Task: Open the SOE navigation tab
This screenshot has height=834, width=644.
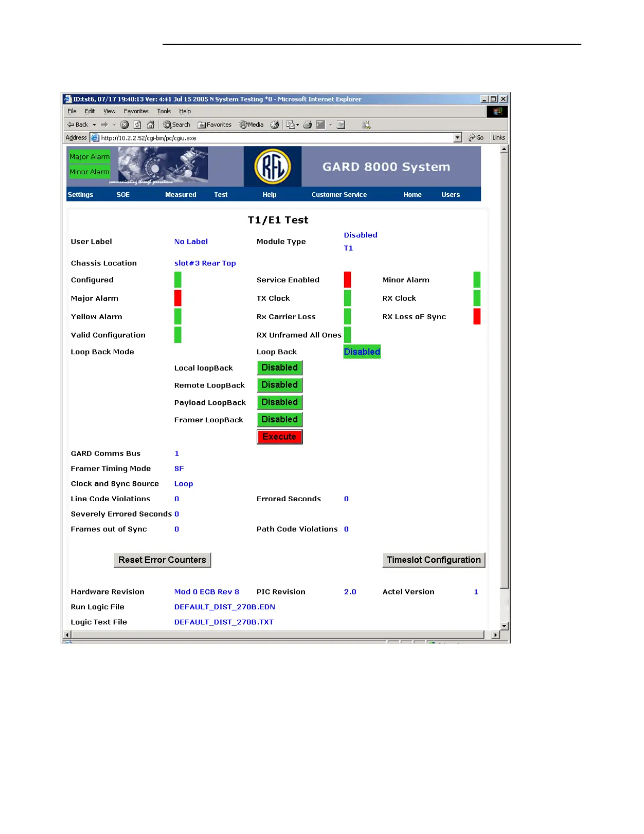Action: (123, 195)
